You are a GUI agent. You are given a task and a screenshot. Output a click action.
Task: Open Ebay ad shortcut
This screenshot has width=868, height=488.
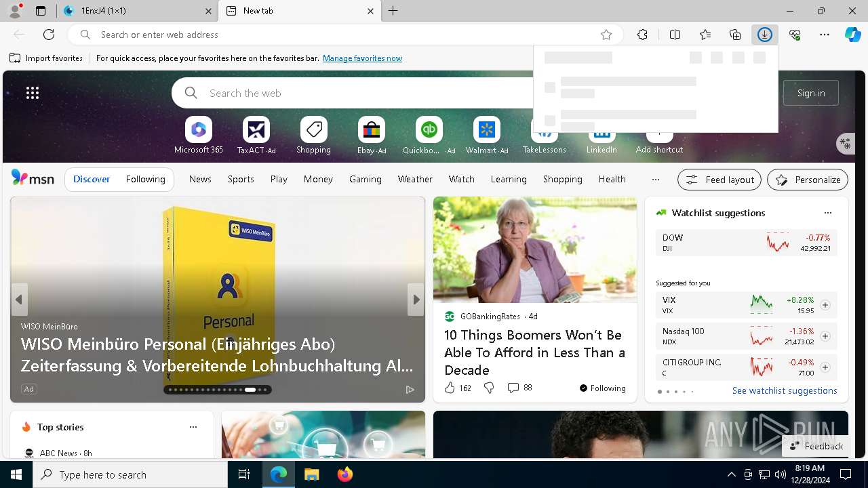coord(372,135)
